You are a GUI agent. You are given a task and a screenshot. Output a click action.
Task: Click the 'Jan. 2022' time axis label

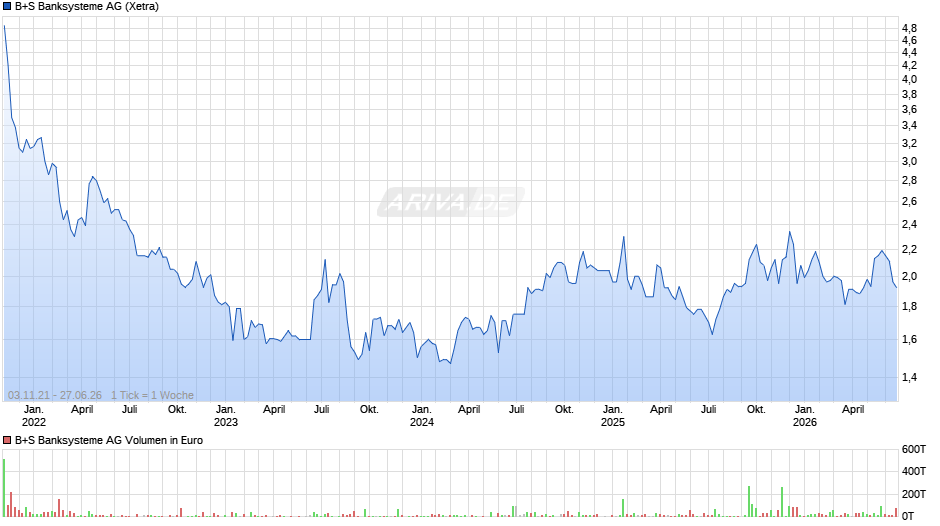pos(34,416)
